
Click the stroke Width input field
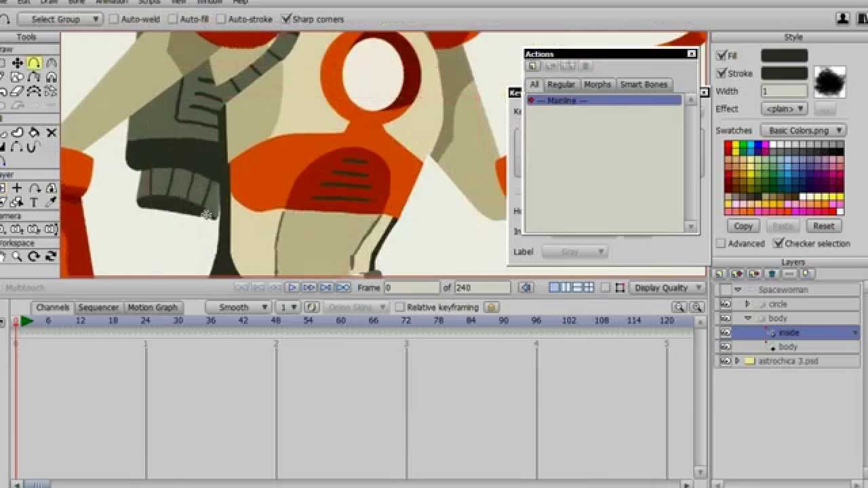(x=785, y=91)
